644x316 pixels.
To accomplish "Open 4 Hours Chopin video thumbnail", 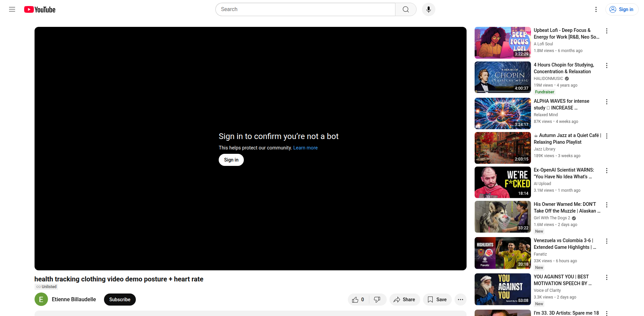I will (502, 77).
